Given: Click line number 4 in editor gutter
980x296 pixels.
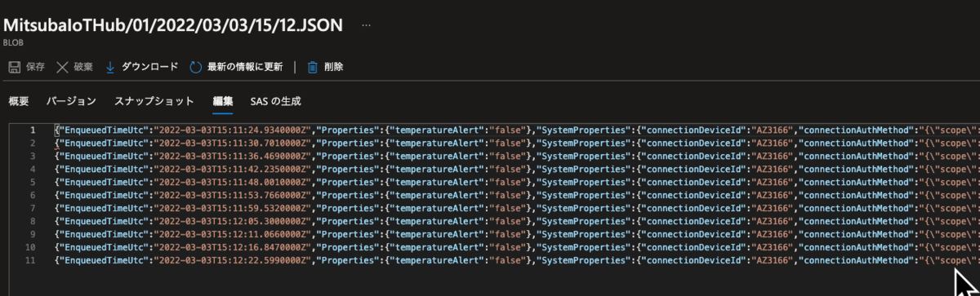Looking at the screenshot, I should coord(33,169).
